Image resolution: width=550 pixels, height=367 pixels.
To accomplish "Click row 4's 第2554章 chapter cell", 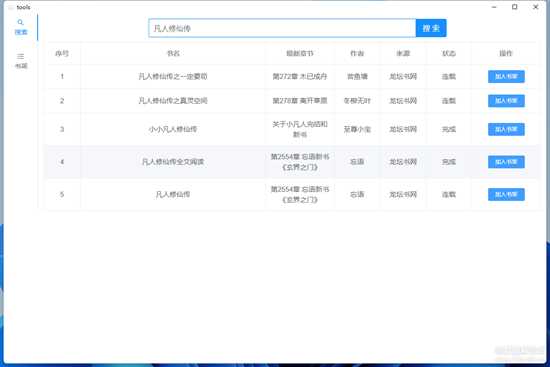I will (x=300, y=162).
